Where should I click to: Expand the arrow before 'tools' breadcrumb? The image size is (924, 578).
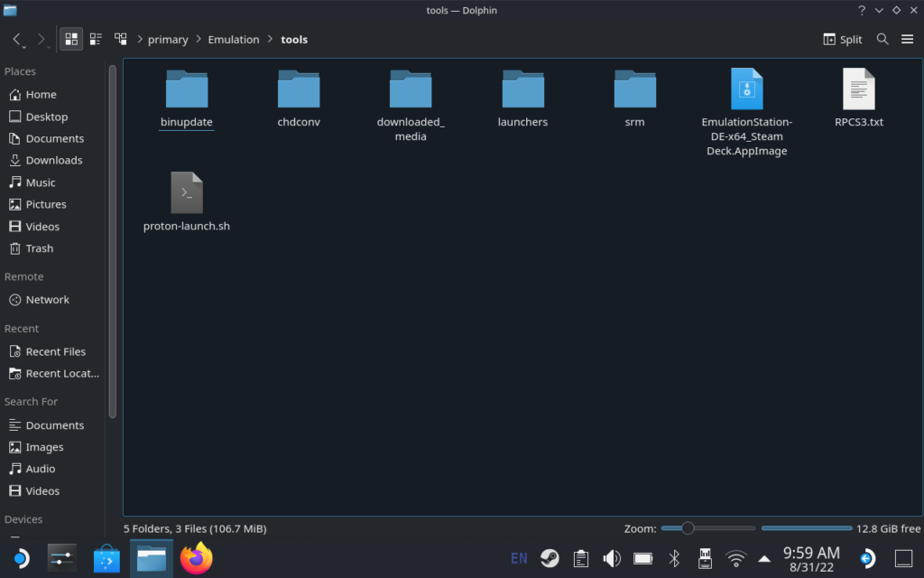click(x=271, y=39)
